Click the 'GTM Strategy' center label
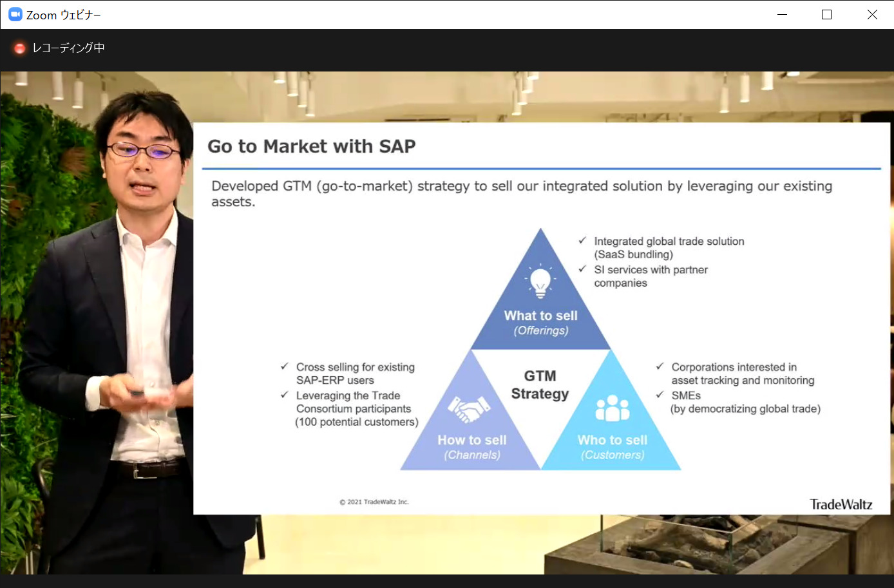 pyautogui.click(x=540, y=384)
